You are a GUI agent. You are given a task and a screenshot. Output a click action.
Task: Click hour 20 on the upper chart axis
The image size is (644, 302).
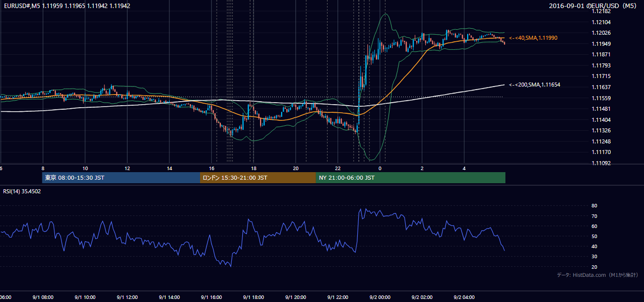(296, 168)
